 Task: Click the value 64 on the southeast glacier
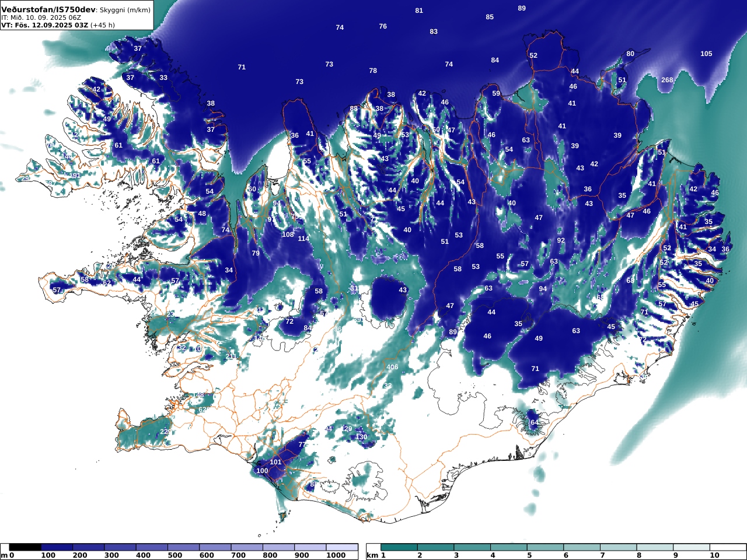(534, 422)
